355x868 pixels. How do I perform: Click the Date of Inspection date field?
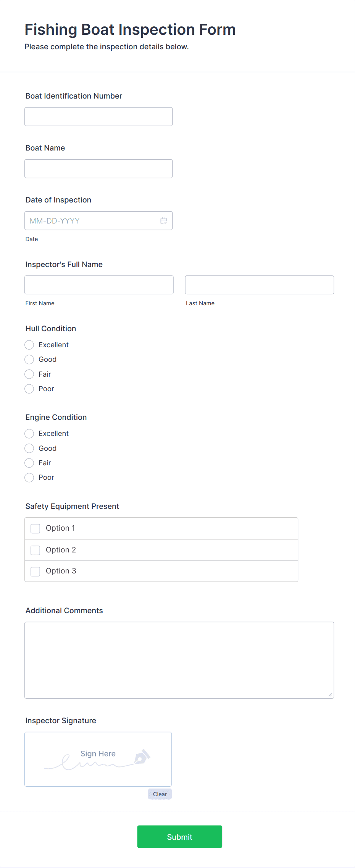tap(92, 220)
